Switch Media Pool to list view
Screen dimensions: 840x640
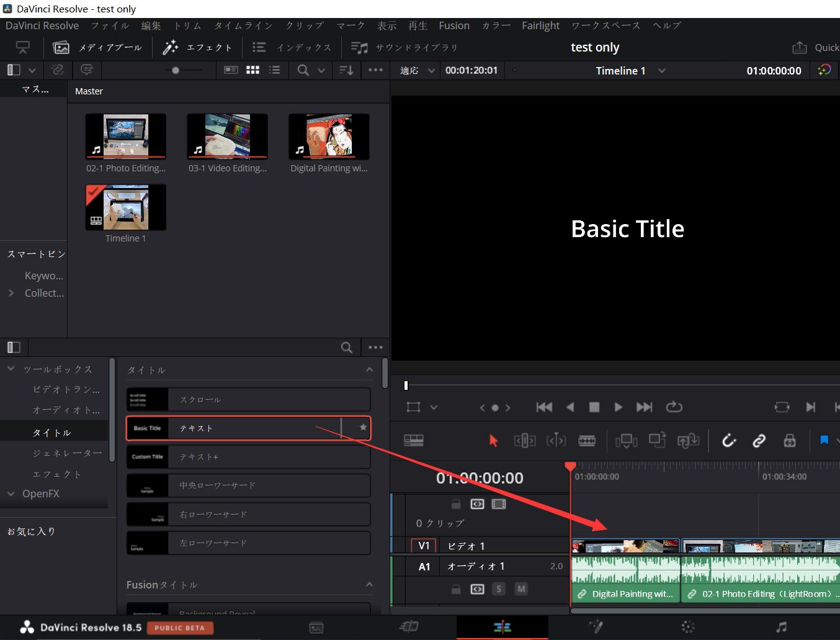[x=274, y=70]
